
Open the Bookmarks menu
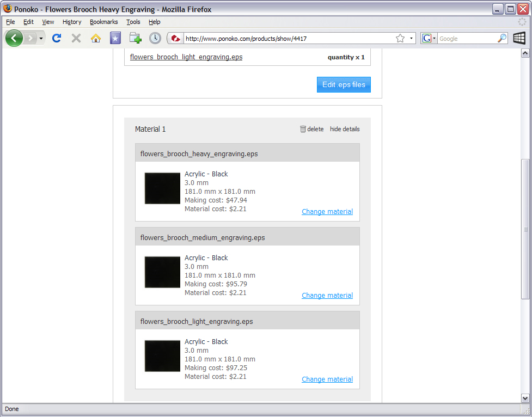(x=103, y=22)
